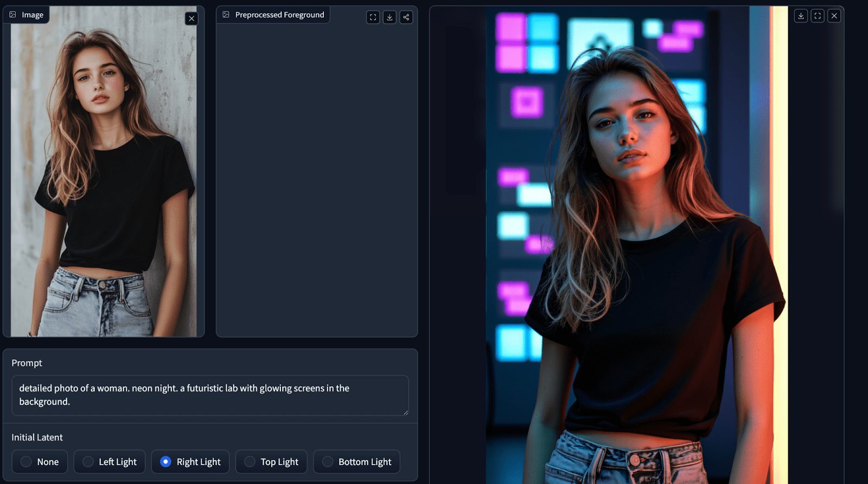Image resolution: width=868 pixels, height=484 pixels.
Task: Share the Preprocessed Foreground image
Action: [406, 17]
